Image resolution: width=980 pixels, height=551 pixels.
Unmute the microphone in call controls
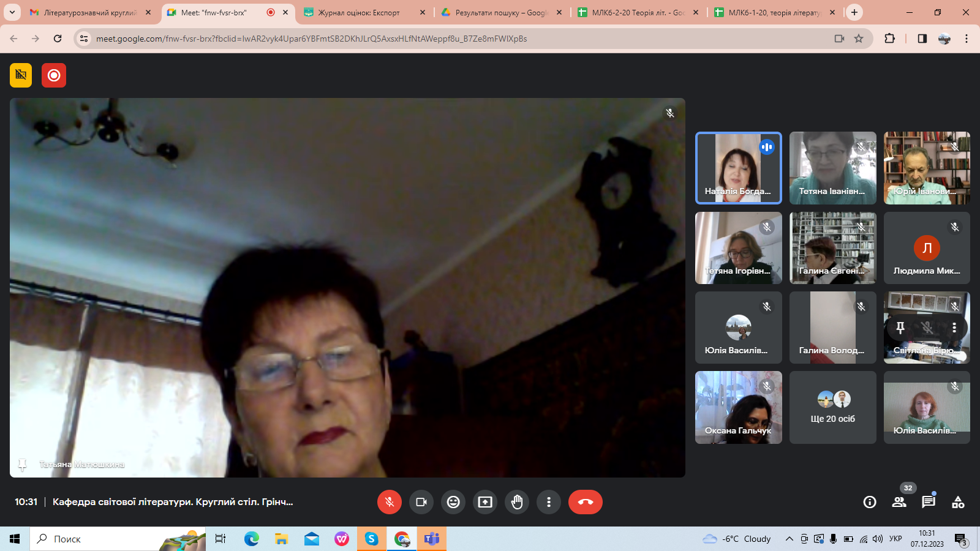pos(389,502)
